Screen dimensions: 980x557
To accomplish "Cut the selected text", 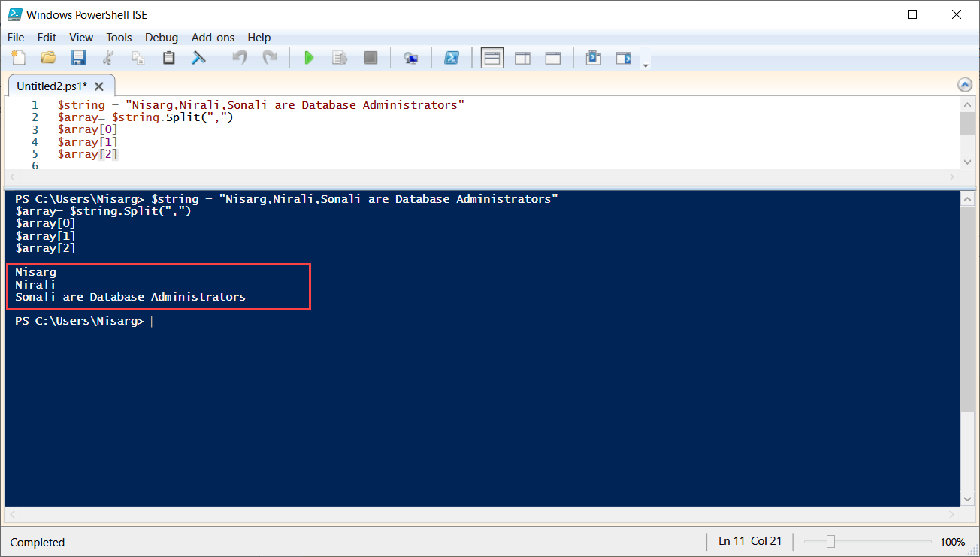I will point(108,57).
